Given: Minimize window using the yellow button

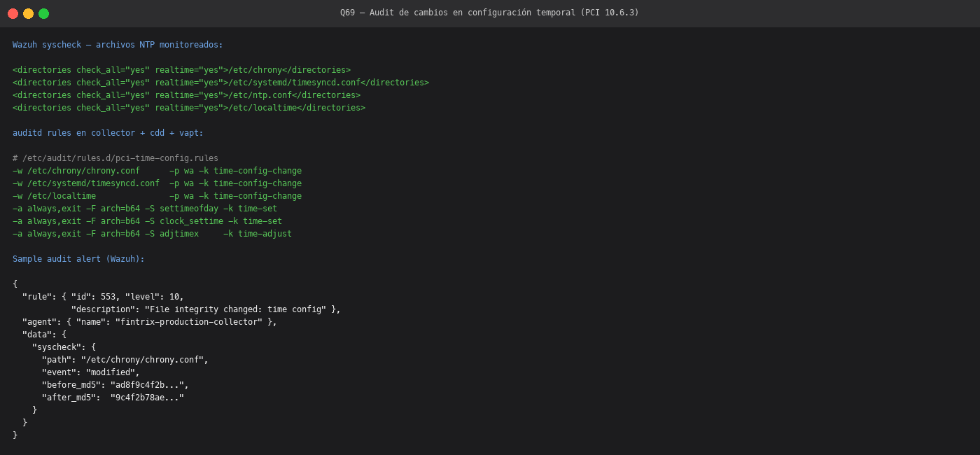Looking at the screenshot, I should click(28, 13).
